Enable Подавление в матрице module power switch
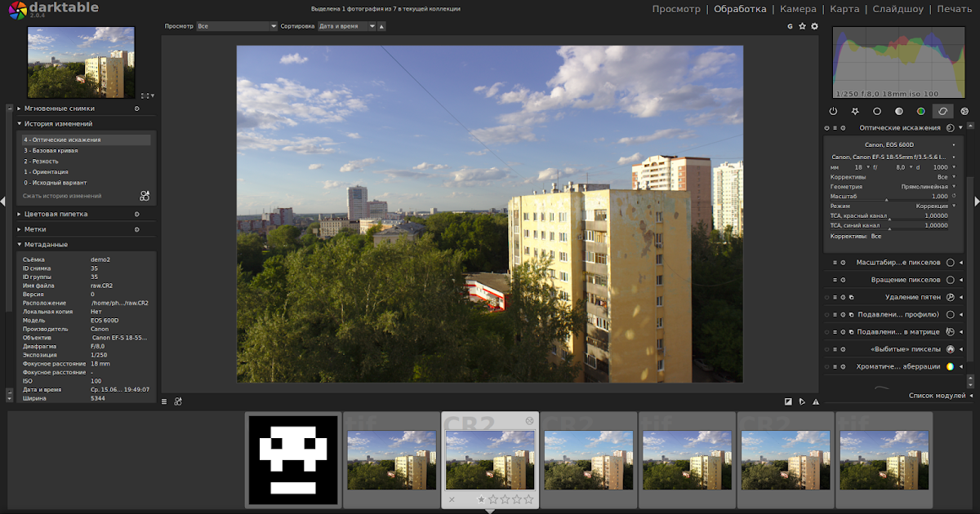The width and height of the screenshot is (980, 514). pos(827,332)
